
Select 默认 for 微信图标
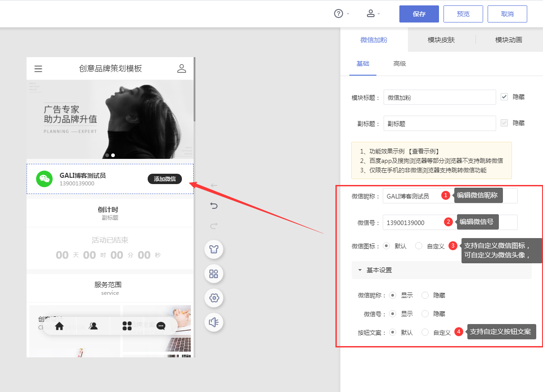(386, 246)
